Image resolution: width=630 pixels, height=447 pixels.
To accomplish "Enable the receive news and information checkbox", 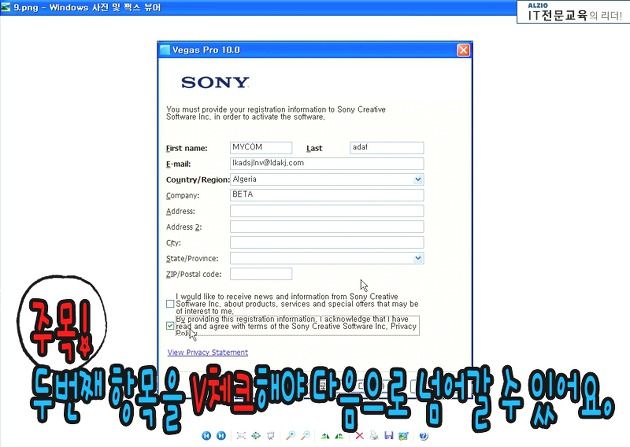I will (x=170, y=304).
